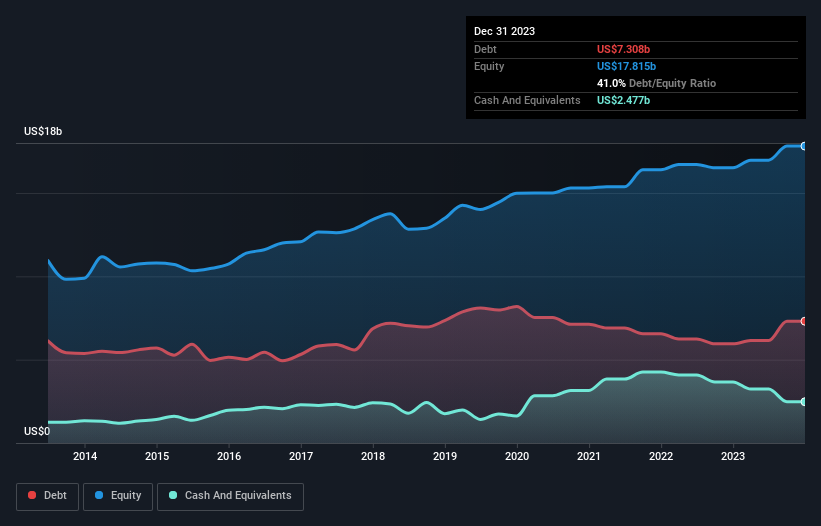Click the 2016 x-axis label
This screenshot has height=526, width=821.
(x=229, y=456)
